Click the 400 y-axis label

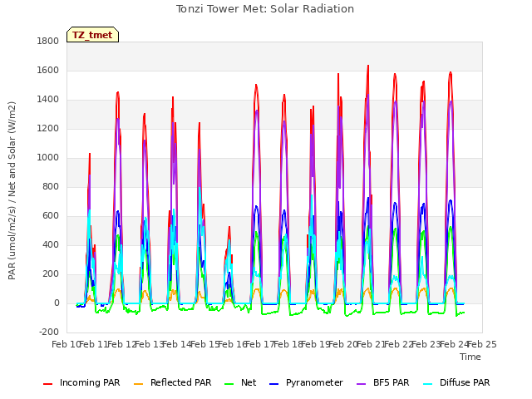[x=51, y=245]
